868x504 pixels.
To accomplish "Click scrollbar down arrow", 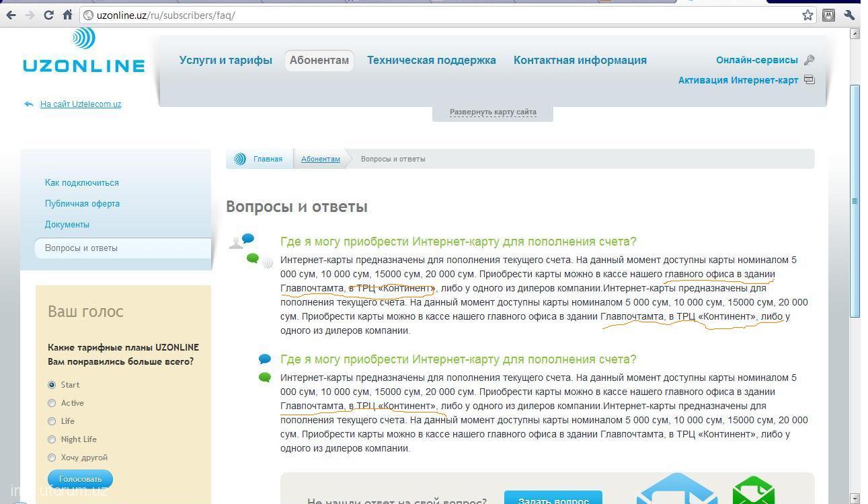I will coord(855,499).
